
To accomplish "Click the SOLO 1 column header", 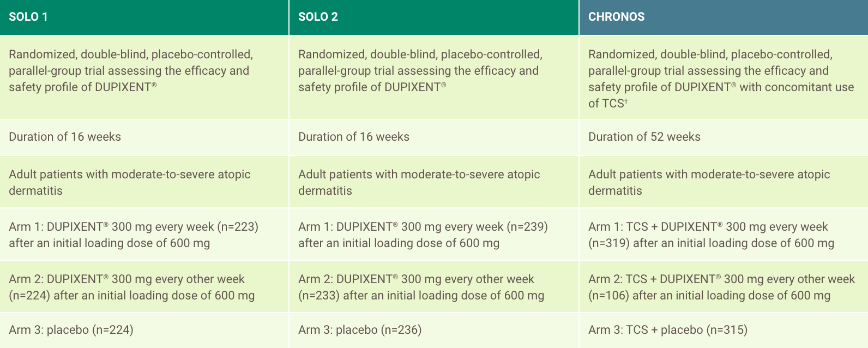I will (x=144, y=17).
